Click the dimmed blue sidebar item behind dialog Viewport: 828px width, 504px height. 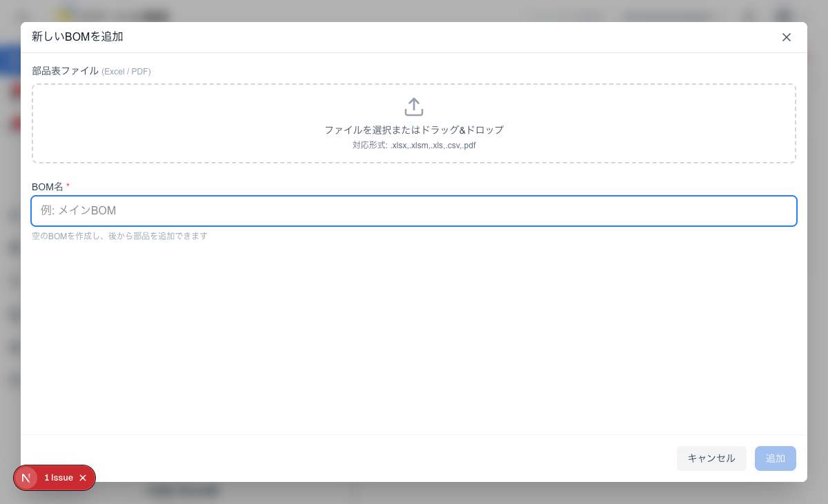(x=10, y=61)
